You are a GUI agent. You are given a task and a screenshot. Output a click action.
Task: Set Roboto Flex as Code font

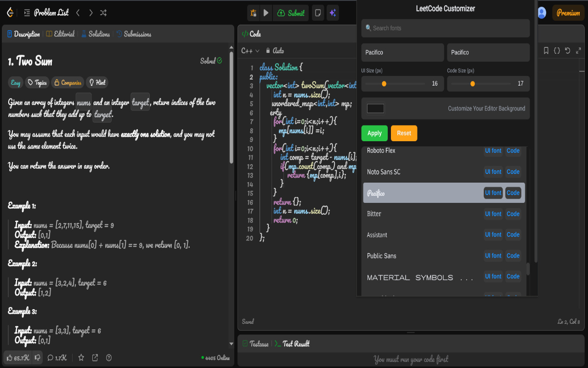[513, 150]
